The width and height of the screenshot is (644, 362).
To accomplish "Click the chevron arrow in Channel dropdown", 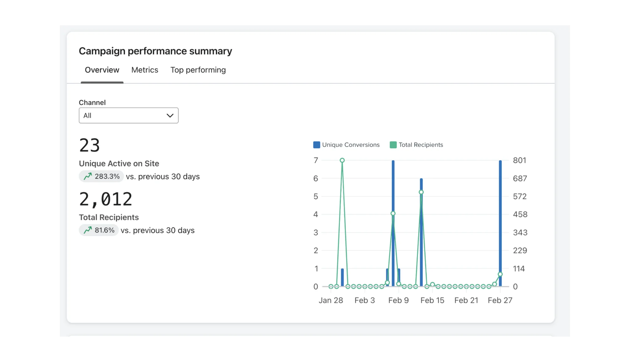I will [170, 115].
